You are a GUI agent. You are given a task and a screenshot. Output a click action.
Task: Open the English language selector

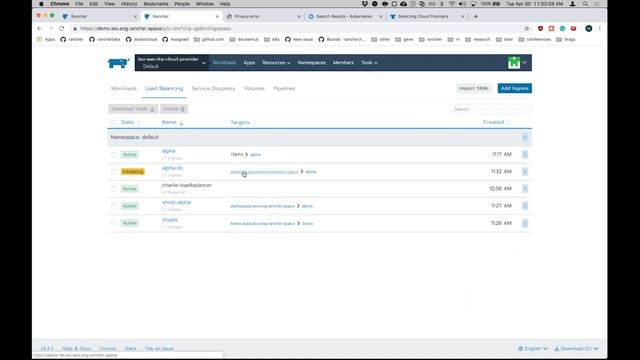533,349
